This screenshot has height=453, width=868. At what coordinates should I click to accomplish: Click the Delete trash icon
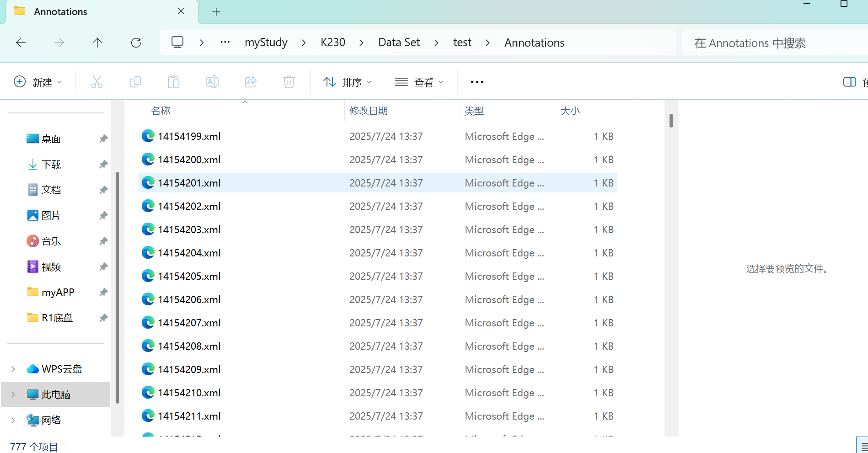(289, 82)
